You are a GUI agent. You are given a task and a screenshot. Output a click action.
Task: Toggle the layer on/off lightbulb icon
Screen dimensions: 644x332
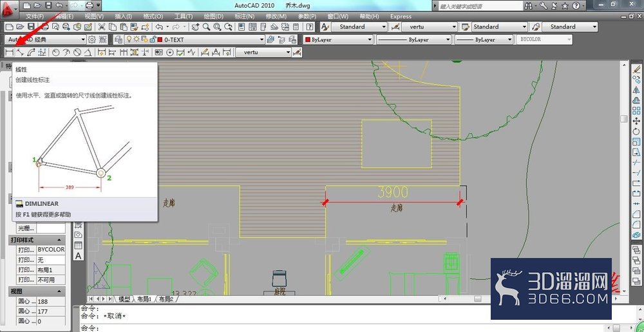(x=129, y=39)
